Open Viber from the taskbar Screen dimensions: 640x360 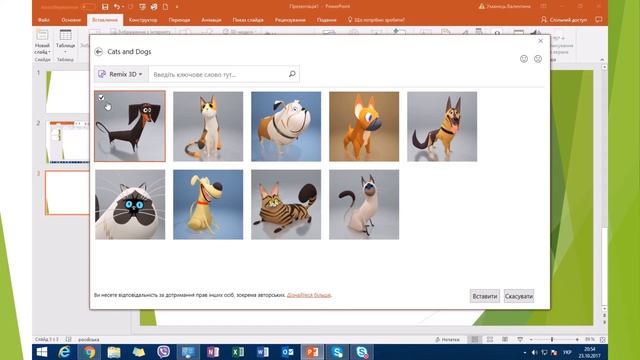164,352
